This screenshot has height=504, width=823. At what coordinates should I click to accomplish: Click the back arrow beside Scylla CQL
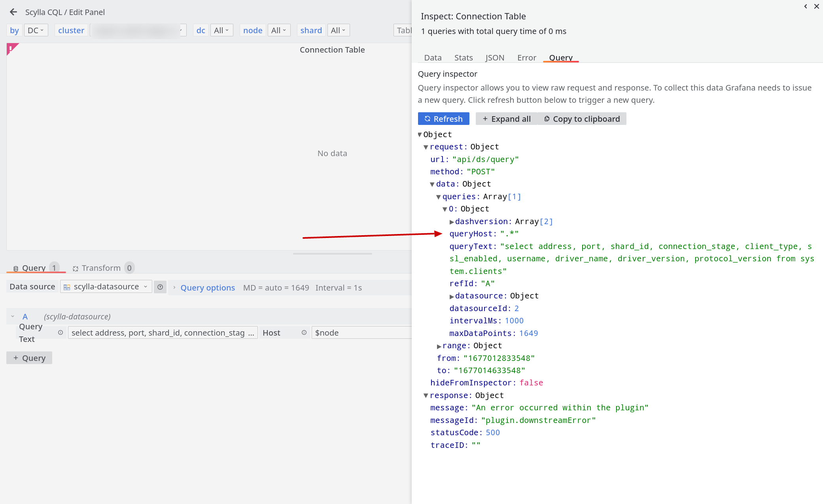tap(13, 12)
